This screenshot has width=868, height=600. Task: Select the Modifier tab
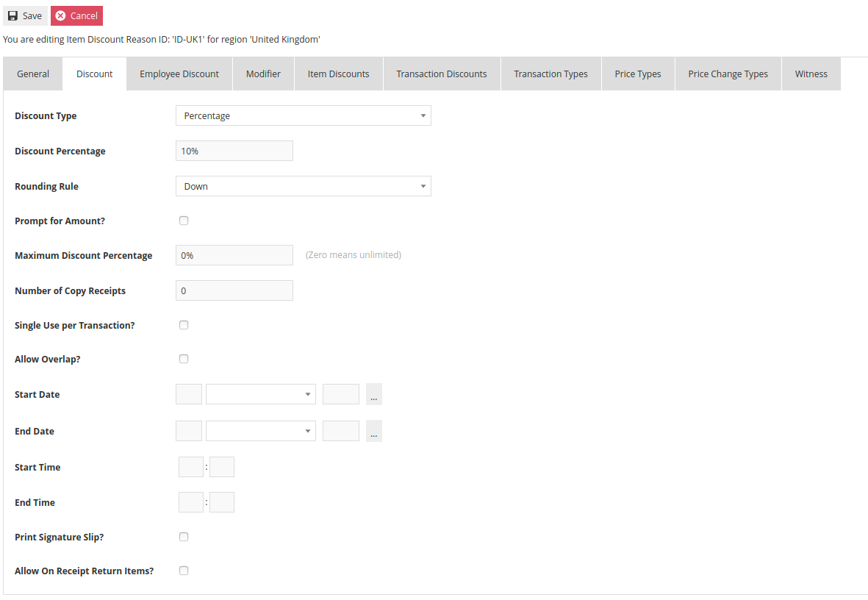click(264, 74)
